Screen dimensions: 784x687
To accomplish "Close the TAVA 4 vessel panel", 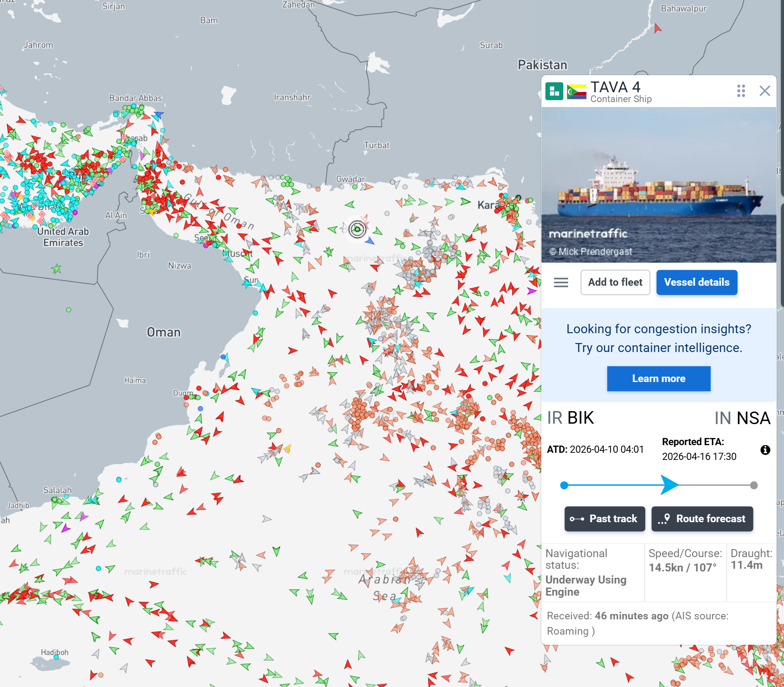I will pos(765,91).
